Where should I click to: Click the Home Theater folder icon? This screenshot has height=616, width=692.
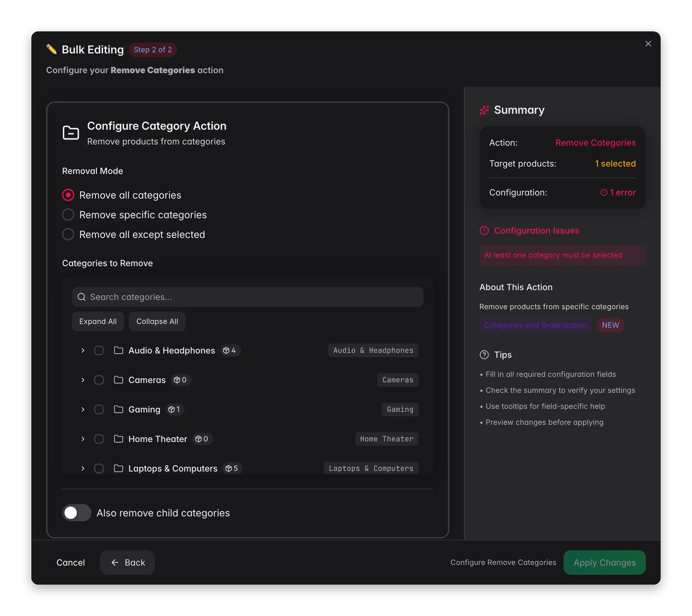119,439
